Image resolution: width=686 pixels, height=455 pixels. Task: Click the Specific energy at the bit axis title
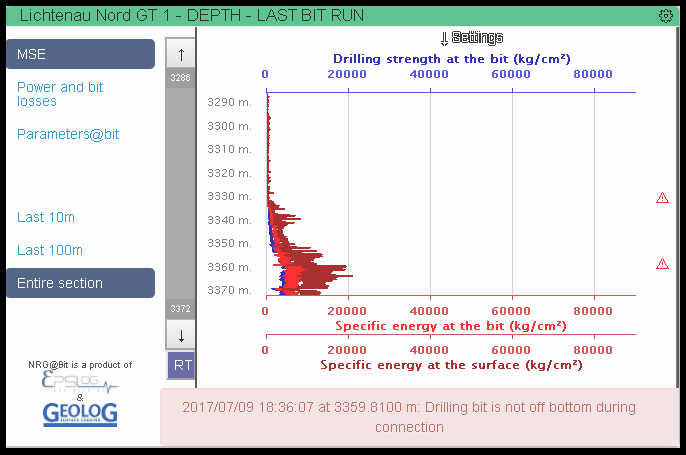(451, 326)
